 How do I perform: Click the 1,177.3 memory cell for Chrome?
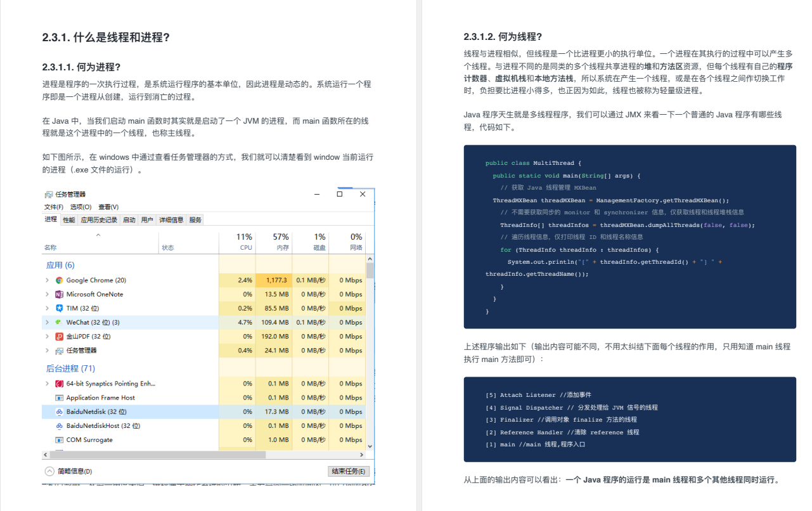tap(274, 280)
